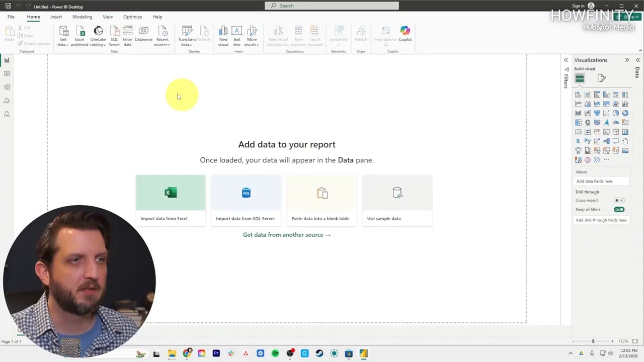The image size is (644, 362).
Task: Adjust the zoom slider handle
Action: (x=593, y=341)
